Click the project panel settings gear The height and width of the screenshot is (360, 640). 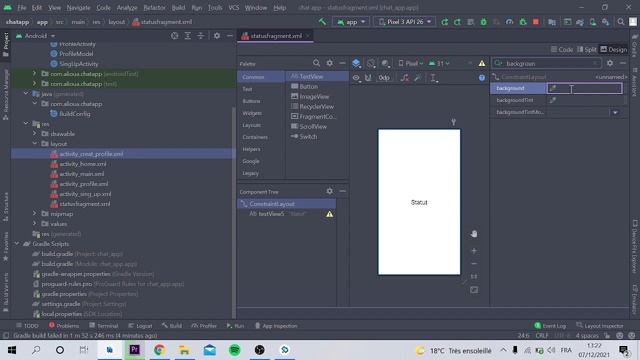click(217, 36)
